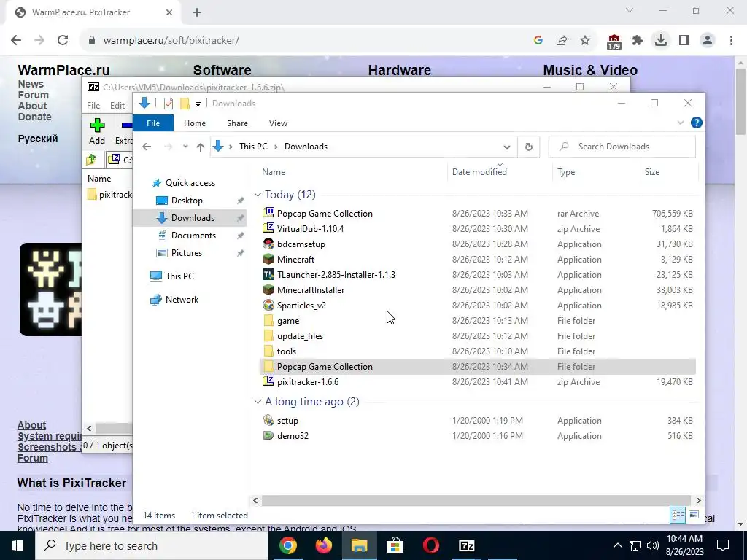
Task: Sort by Size column header
Action: tap(651, 172)
